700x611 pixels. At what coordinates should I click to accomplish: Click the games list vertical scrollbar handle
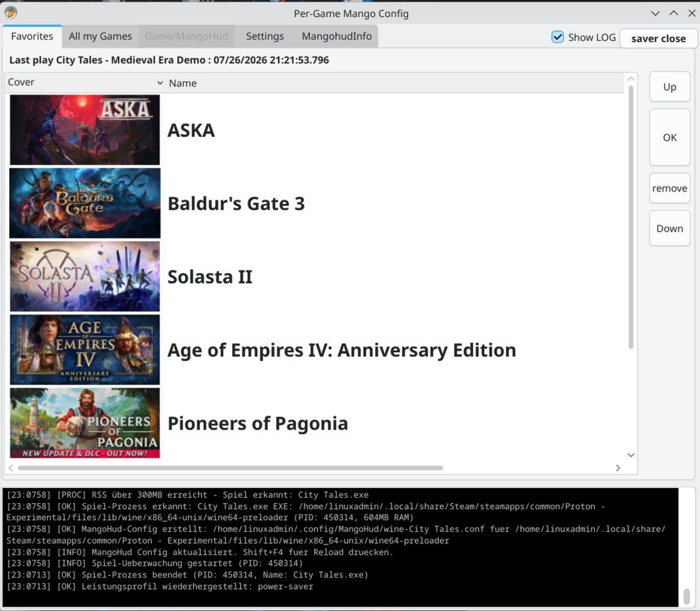pyautogui.click(x=631, y=217)
